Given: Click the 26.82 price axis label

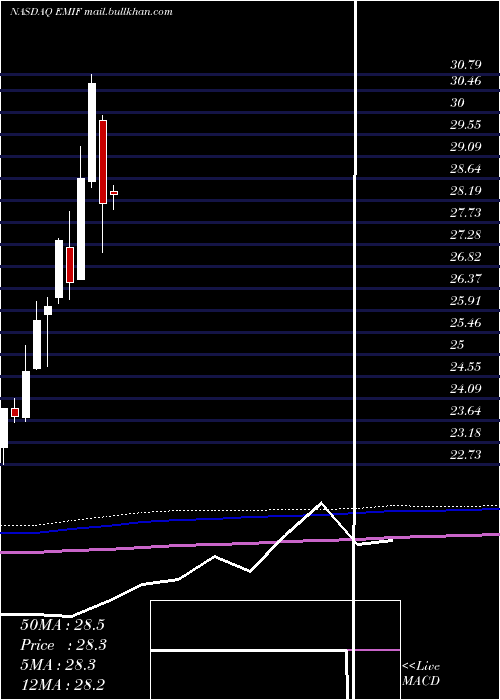Looking at the screenshot, I should [x=466, y=257].
